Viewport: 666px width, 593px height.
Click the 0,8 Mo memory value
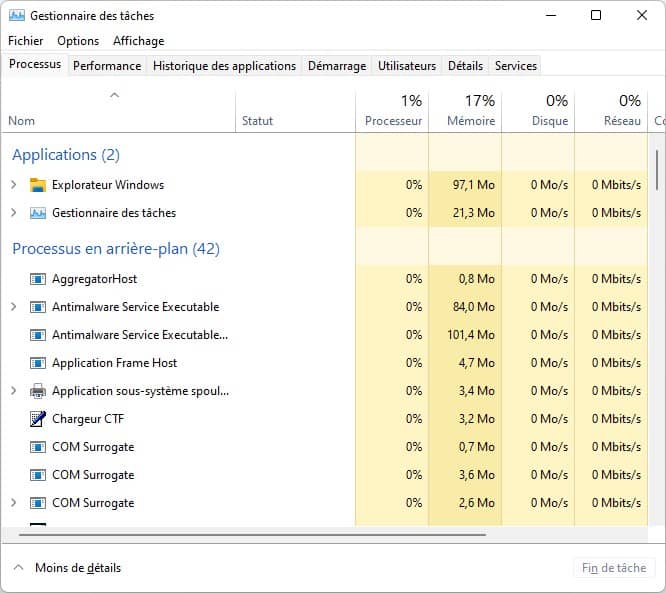pyautogui.click(x=477, y=279)
